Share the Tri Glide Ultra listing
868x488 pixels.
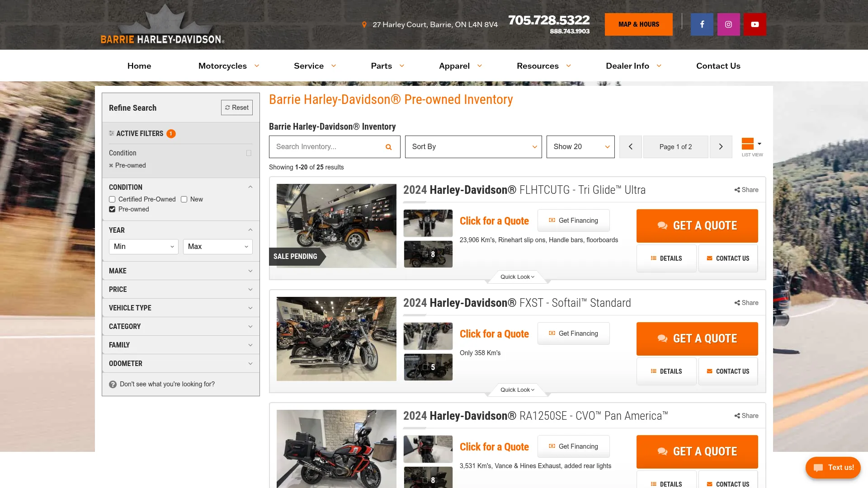point(746,190)
